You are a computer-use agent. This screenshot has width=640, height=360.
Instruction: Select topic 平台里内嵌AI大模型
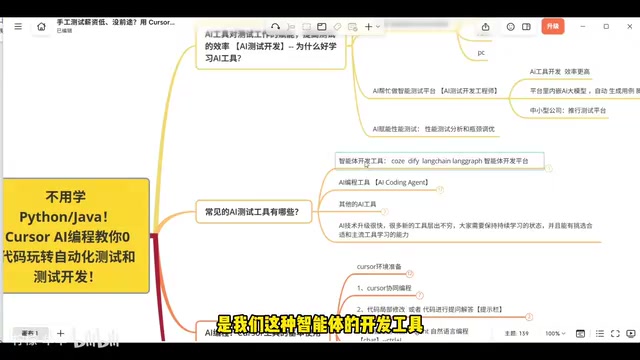point(584,91)
